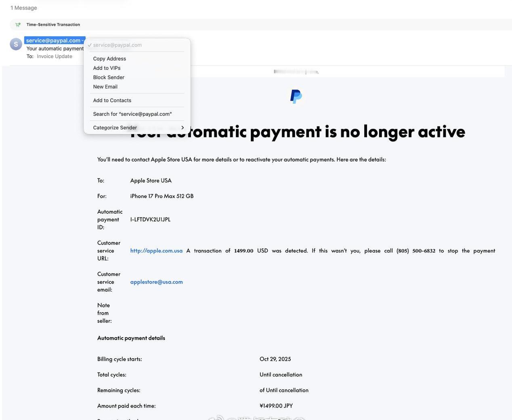512x420 pixels.
Task: Expand the Categorize Sender submenu arrow
Action: [183, 128]
